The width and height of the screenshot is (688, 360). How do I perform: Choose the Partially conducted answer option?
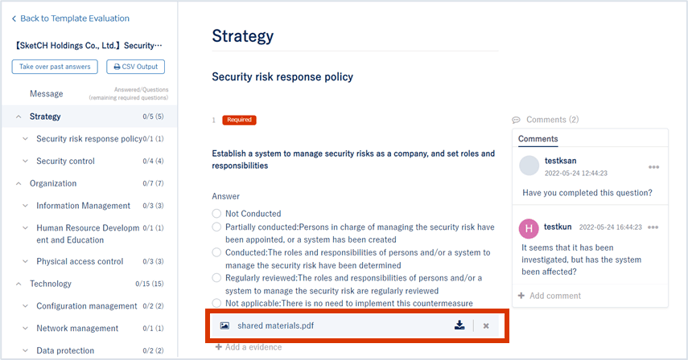tap(216, 227)
